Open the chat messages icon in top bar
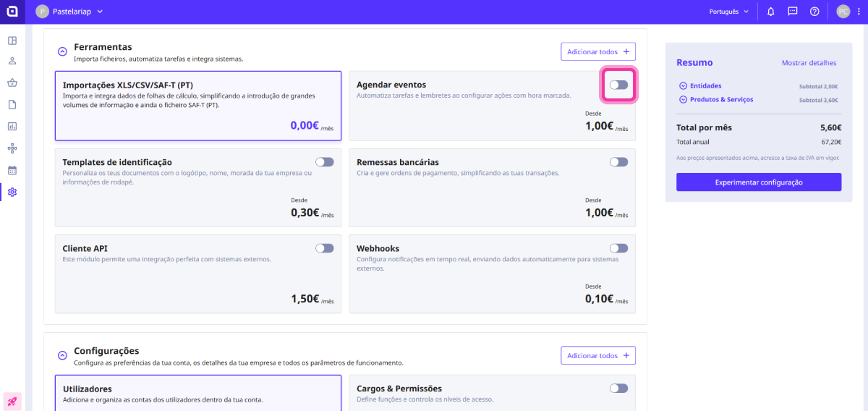868x411 pixels. pos(793,12)
